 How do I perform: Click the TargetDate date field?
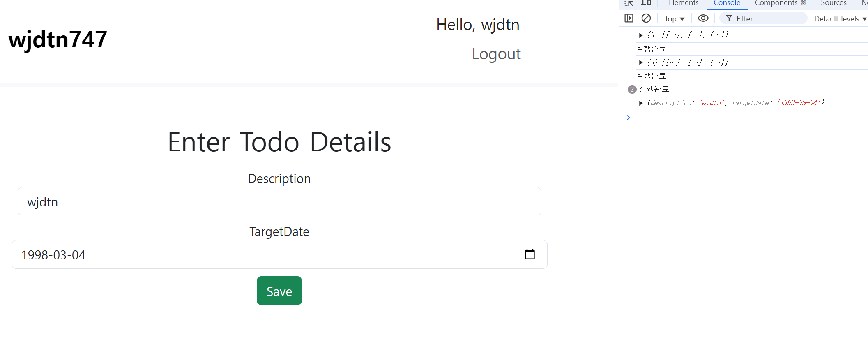(x=279, y=254)
